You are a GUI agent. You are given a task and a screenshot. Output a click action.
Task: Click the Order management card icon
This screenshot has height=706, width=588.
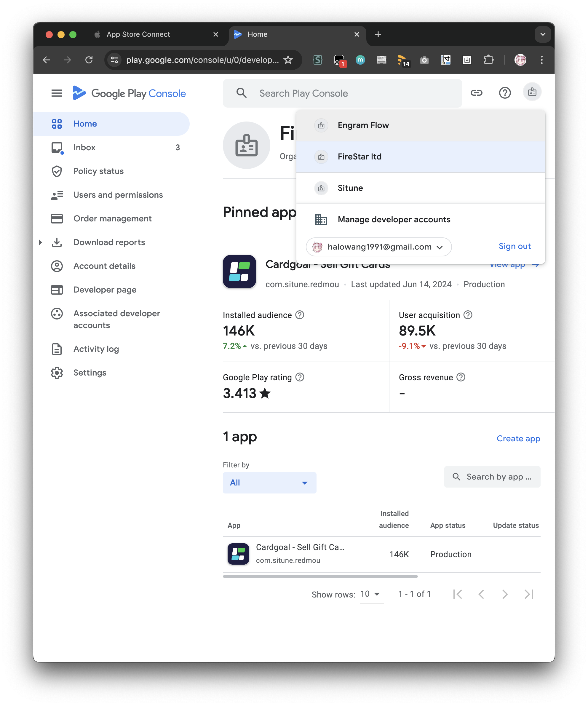57,218
